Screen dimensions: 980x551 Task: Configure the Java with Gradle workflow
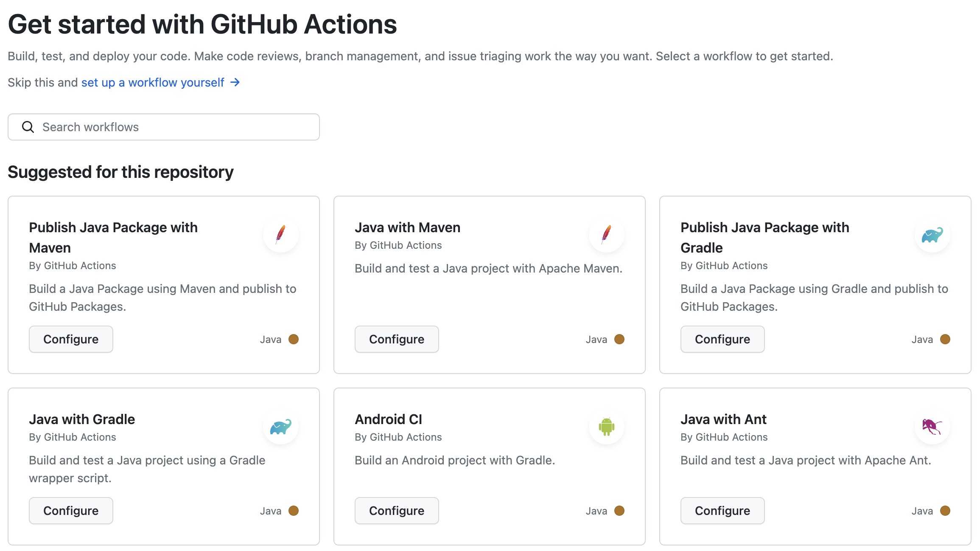[70, 511]
